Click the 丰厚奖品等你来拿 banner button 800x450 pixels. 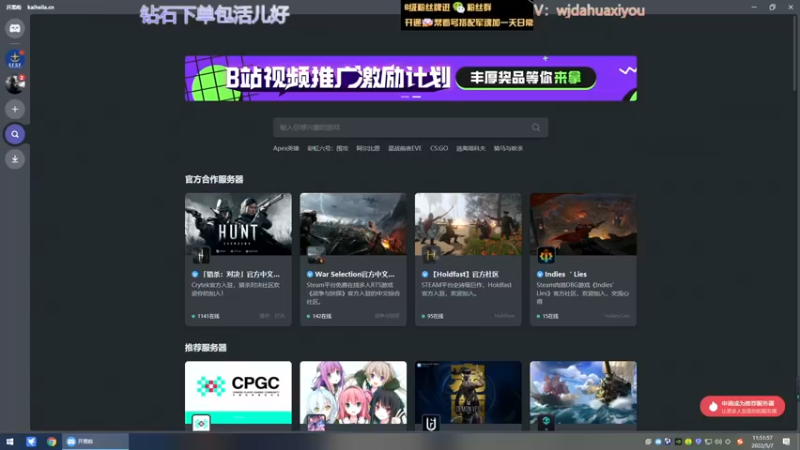526,78
